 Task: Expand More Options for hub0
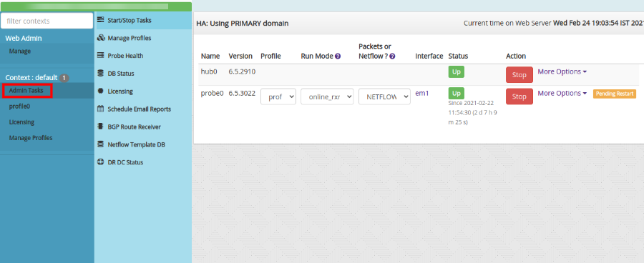[x=562, y=71]
